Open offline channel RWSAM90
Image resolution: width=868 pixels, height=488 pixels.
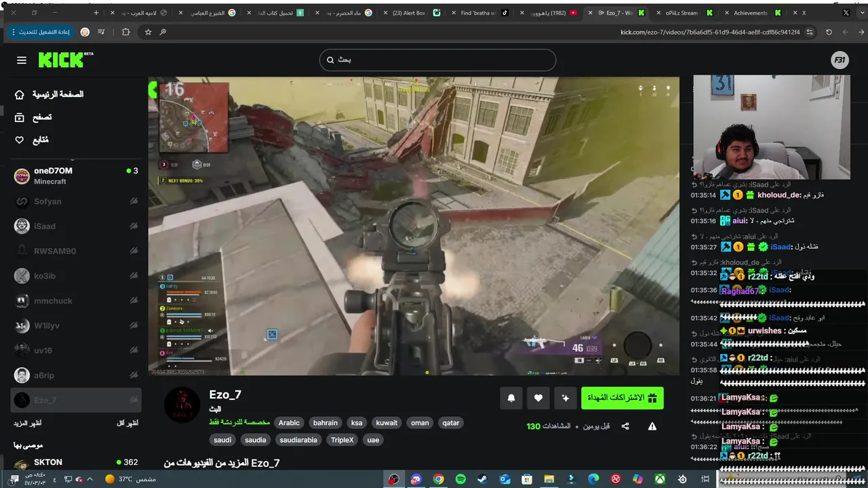click(76, 251)
